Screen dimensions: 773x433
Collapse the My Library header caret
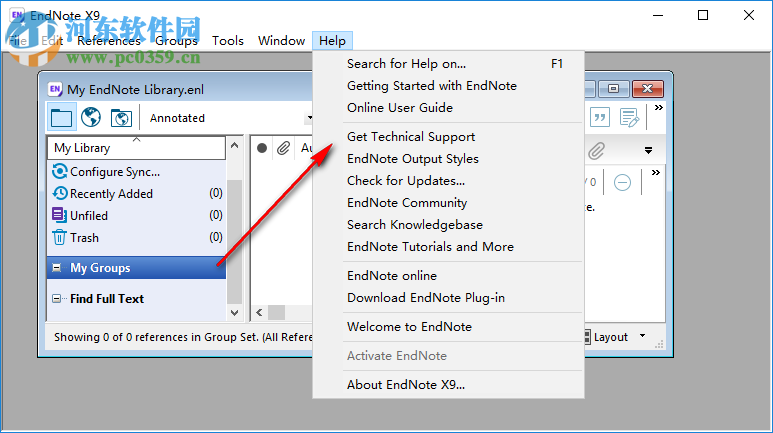[x=137, y=140]
